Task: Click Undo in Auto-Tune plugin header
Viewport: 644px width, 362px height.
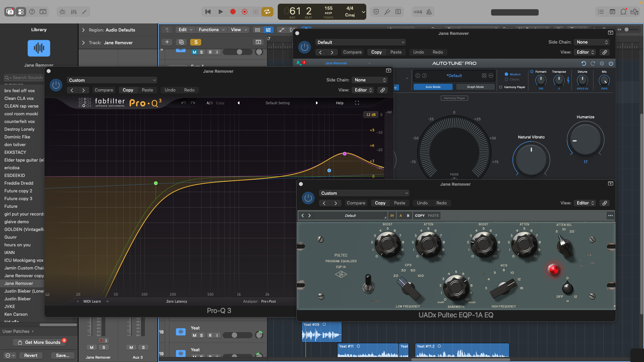Action: pyautogui.click(x=418, y=52)
